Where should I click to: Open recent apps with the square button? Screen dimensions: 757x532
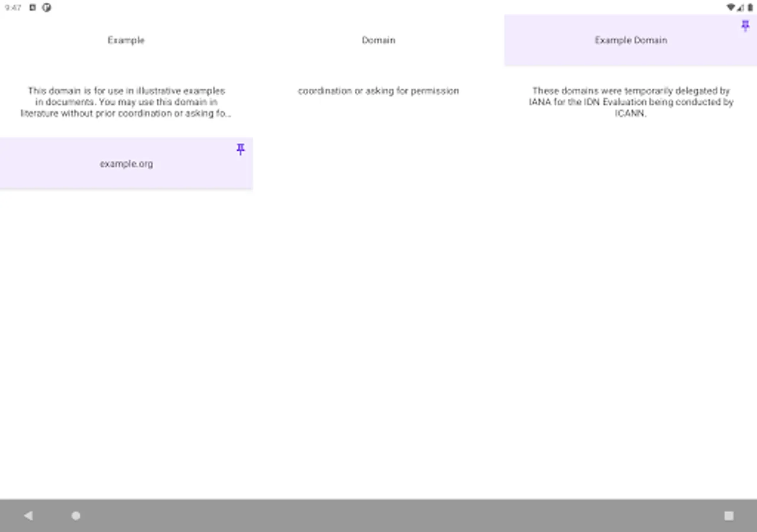(x=729, y=515)
